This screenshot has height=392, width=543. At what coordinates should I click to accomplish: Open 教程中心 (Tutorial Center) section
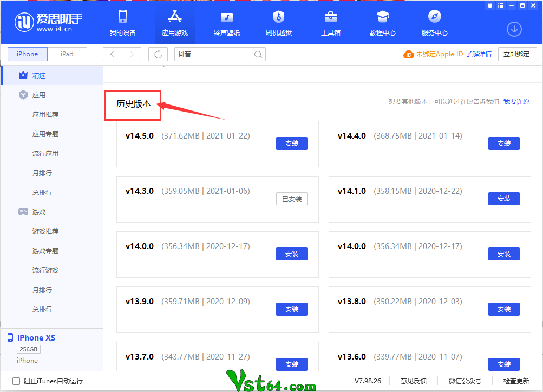[382, 23]
